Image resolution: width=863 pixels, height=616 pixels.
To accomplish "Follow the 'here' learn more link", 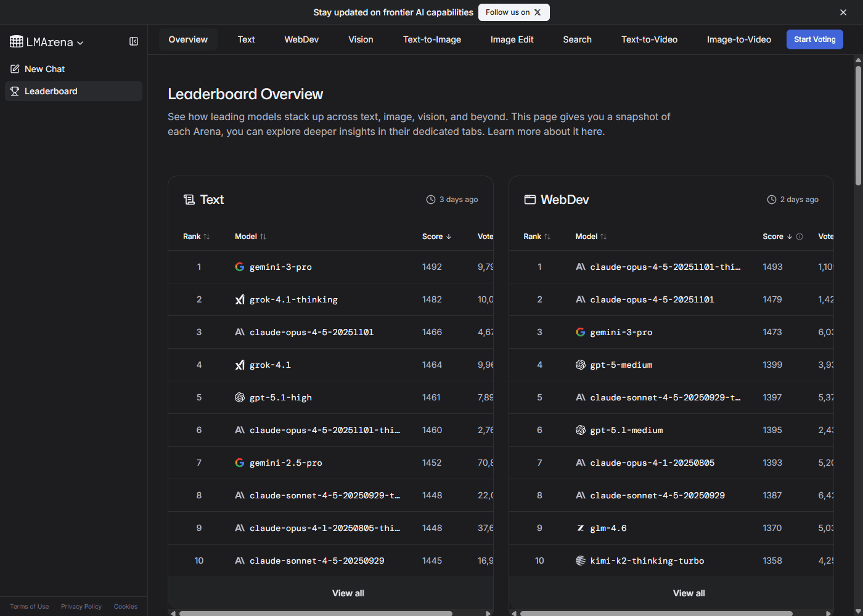I will tap(592, 131).
